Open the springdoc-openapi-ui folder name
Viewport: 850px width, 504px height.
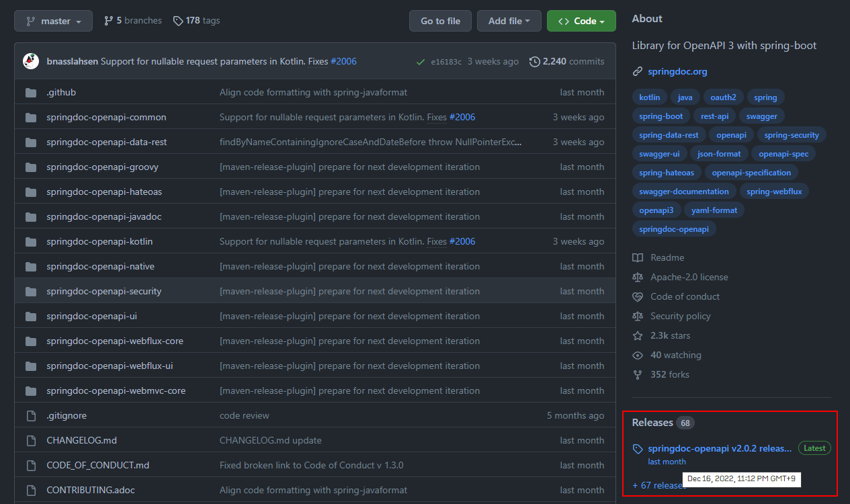[92, 316]
